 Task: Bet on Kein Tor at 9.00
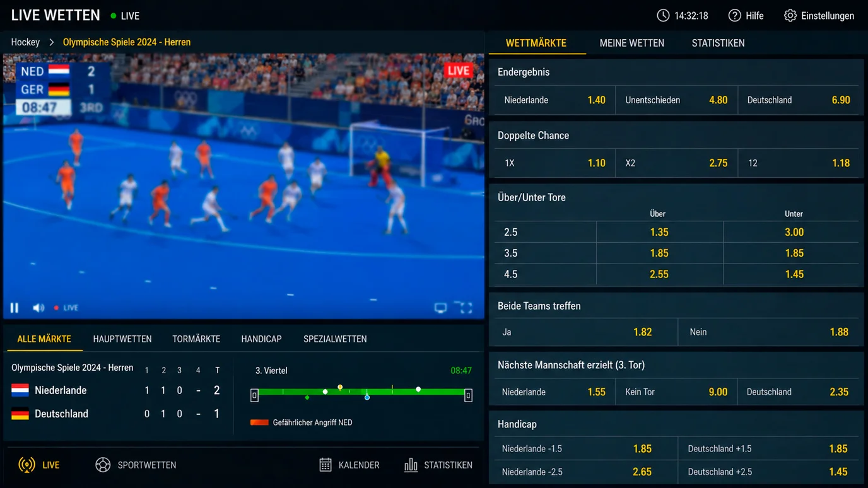click(x=676, y=392)
